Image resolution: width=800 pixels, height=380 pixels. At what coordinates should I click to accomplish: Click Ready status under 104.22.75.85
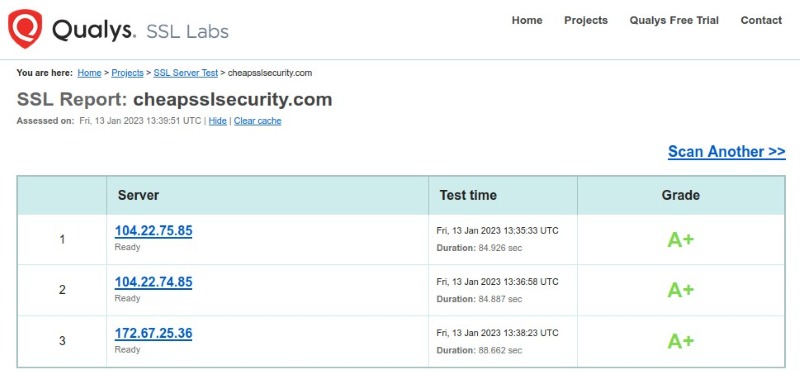(x=127, y=247)
